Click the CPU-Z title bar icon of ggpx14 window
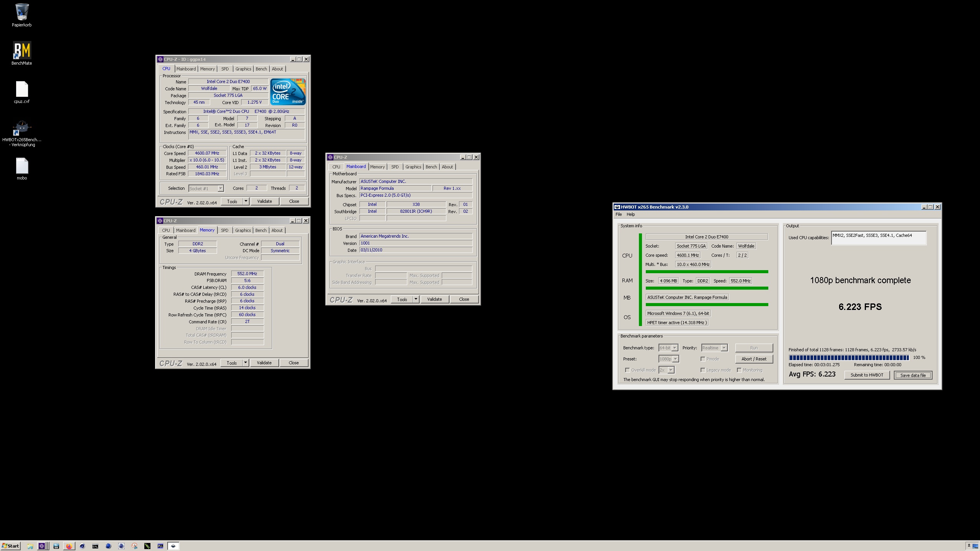The height and width of the screenshot is (551, 980). [x=160, y=59]
